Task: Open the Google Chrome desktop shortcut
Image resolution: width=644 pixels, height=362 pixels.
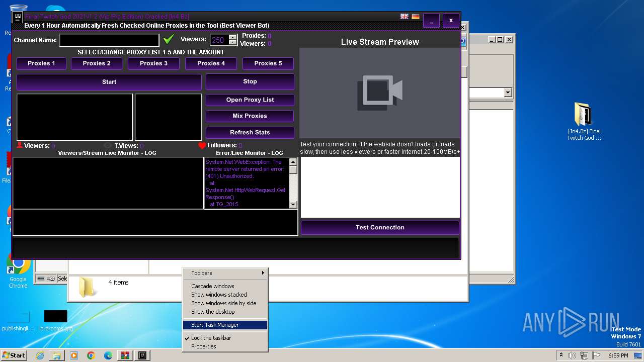Action: click(x=18, y=271)
